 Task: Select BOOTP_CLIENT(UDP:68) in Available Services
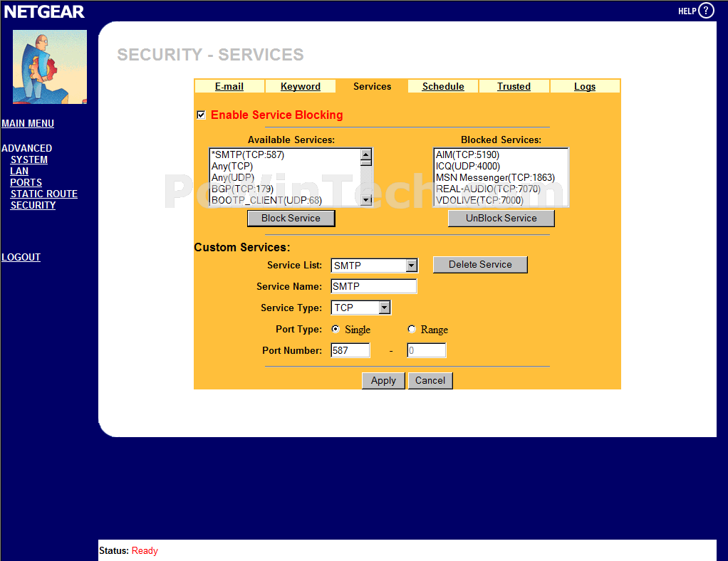point(285,200)
